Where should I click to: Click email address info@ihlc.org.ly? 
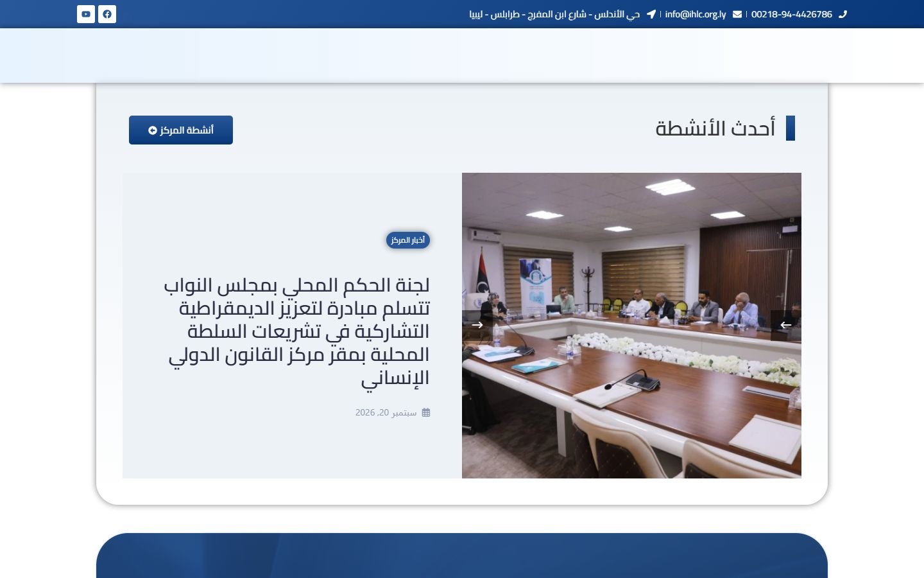696,14
